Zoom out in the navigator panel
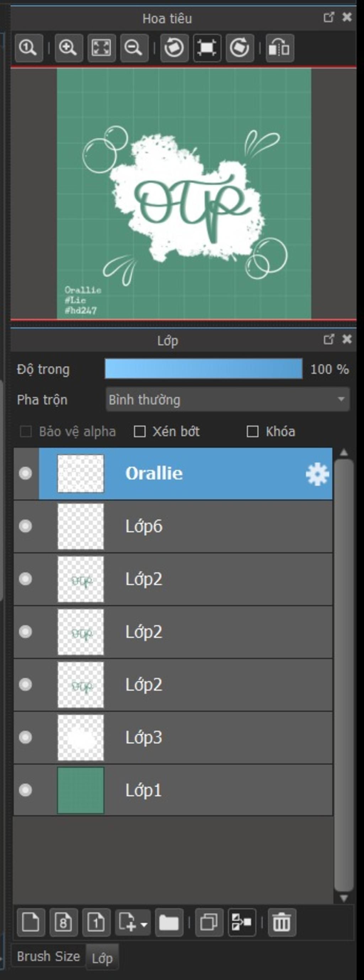This screenshot has height=980, width=364. point(134,48)
